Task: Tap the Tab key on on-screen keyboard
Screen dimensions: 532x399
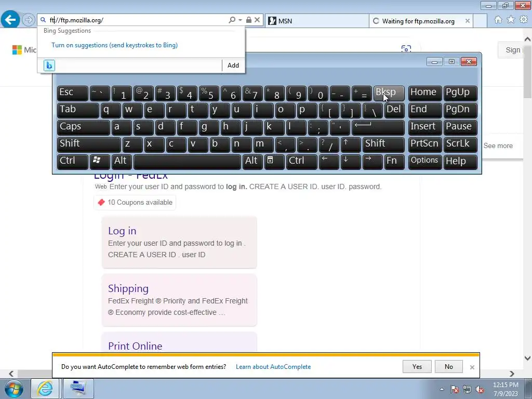Action: click(78, 110)
